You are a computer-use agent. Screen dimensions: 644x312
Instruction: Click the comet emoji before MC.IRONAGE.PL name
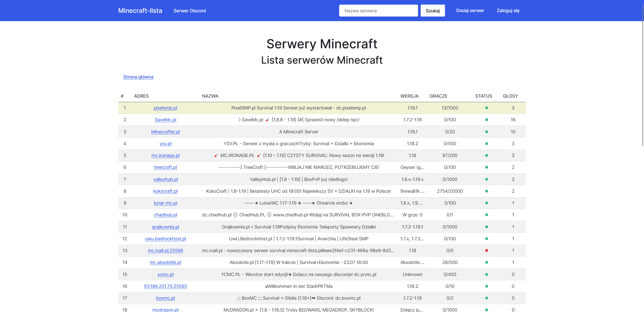[x=216, y=155]
